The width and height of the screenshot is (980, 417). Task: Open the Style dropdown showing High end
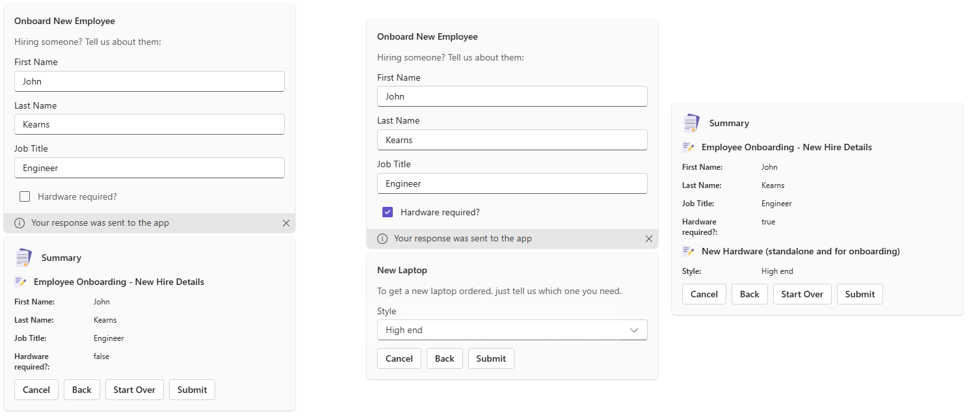pos(512,330)
